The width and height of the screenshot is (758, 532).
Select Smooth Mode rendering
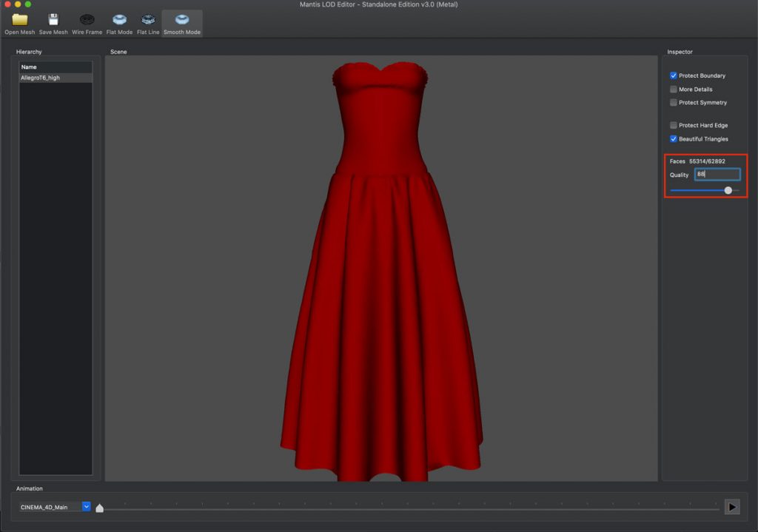point(182,23)
